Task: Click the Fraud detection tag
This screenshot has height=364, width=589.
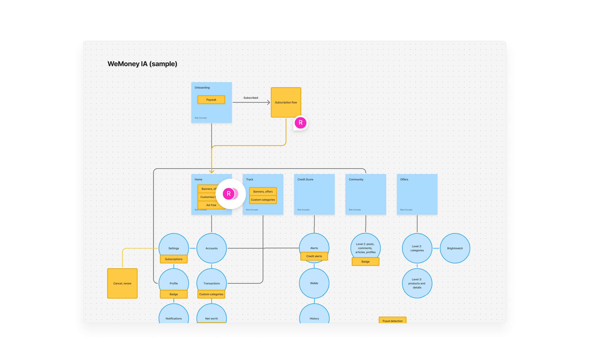Action: click(x=392, y=320)
